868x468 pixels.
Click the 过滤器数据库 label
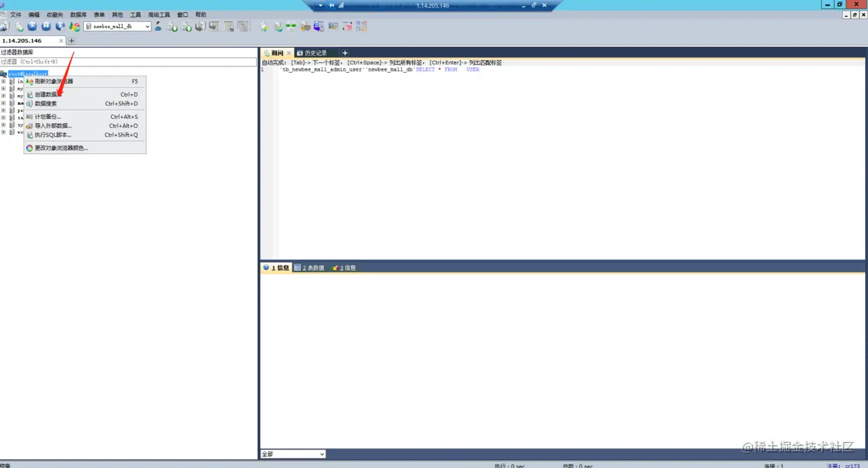click(x=17, y=52)
